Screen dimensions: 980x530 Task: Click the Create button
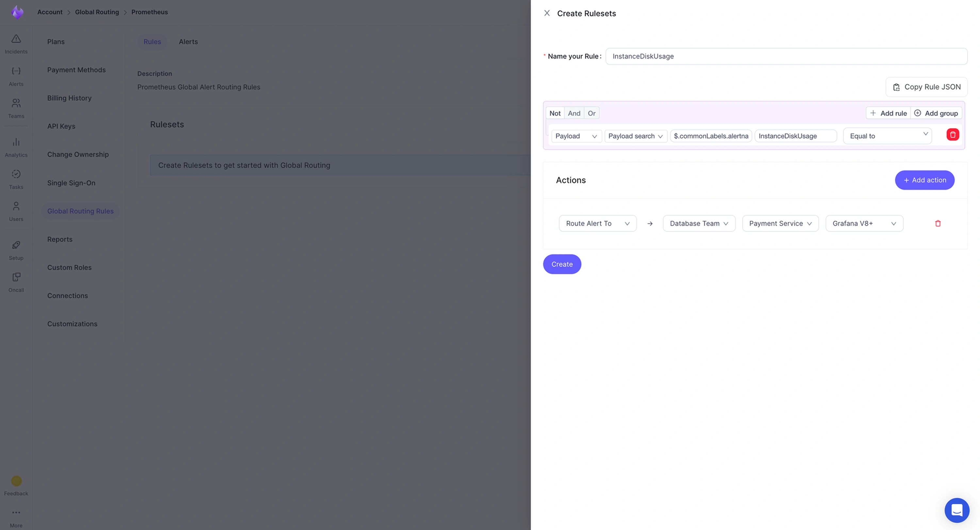point(562,264)
